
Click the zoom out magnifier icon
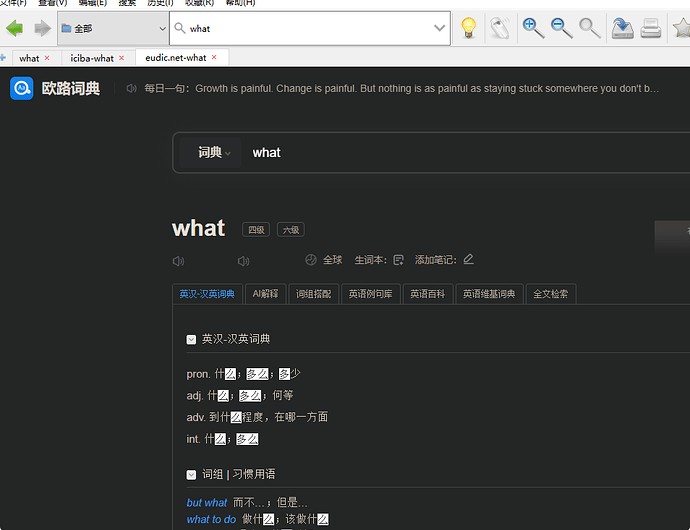pyautogui.click(x=562, y=29)
